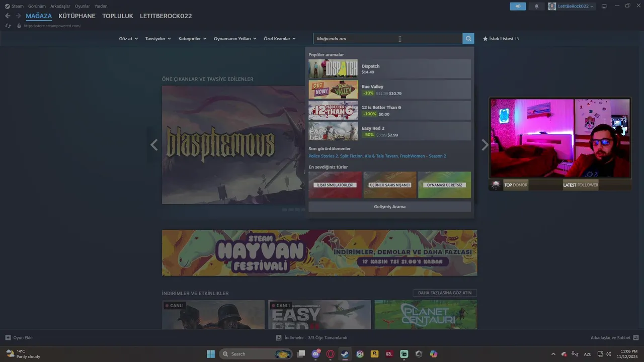
Task: Click Oyun Ekle add game
Action: coord(19,338)
